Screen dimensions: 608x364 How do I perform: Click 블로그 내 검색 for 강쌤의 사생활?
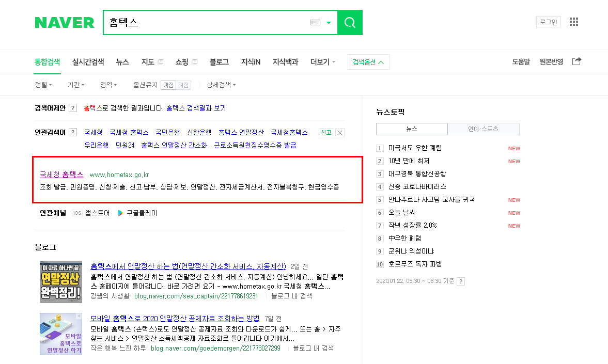coord(291,296)
